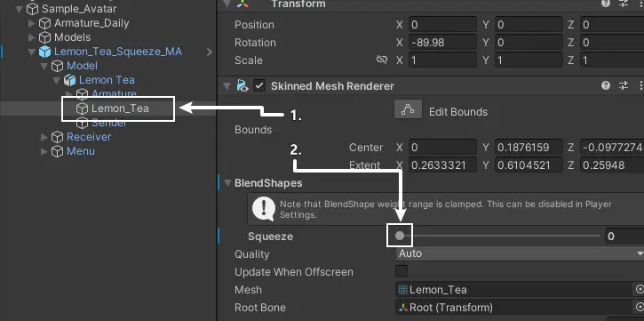This screenshot has height=321, width=644.
Task: Edit the Bounds Center X field
Action: [442, 148]
